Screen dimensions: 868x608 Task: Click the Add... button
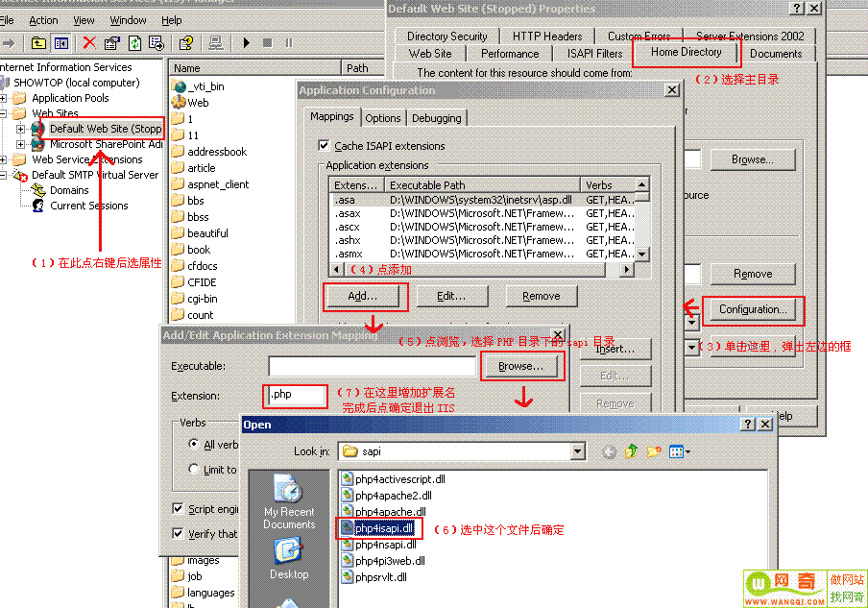(363, 296)
